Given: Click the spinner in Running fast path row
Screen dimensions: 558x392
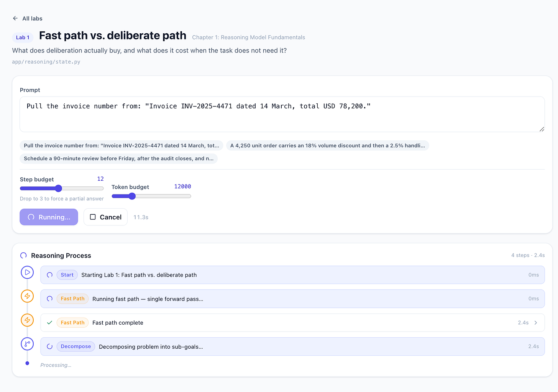Looking at the screenshot, I should tap(49, 299).
